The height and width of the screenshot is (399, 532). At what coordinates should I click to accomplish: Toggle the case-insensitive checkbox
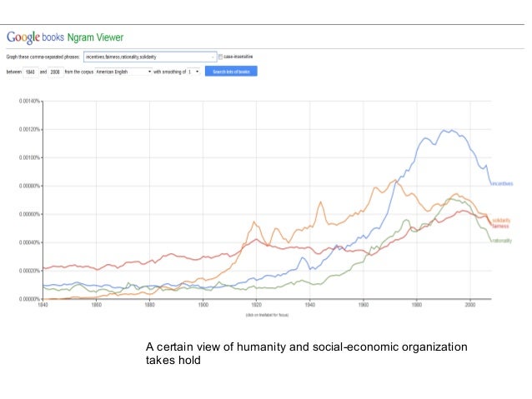220,57
